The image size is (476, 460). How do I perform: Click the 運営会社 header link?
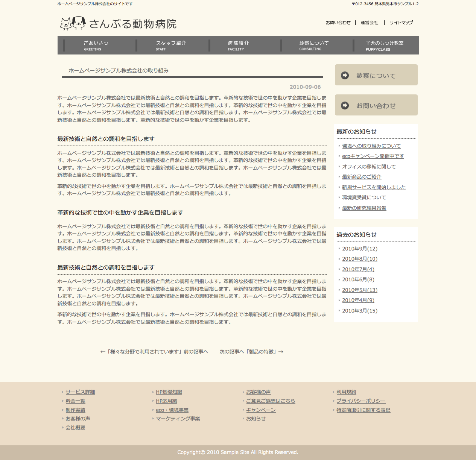coord(370,23)
